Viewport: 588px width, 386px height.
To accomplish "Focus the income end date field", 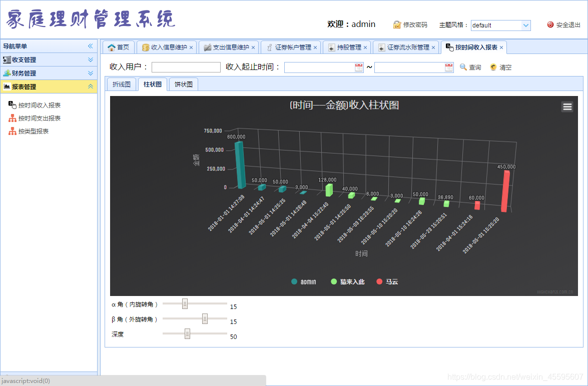I will [409, 67].
